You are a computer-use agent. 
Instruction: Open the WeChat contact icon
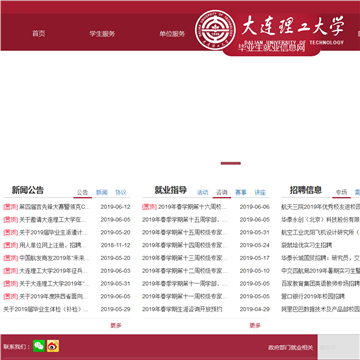[39, 346]
